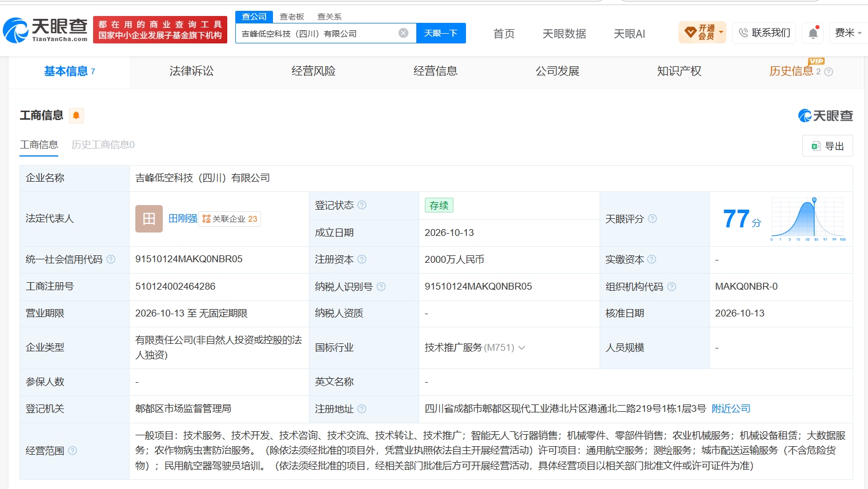868x489 pixels.
Task: Open 天眼AI in the top nav
Action: point(629,34)
